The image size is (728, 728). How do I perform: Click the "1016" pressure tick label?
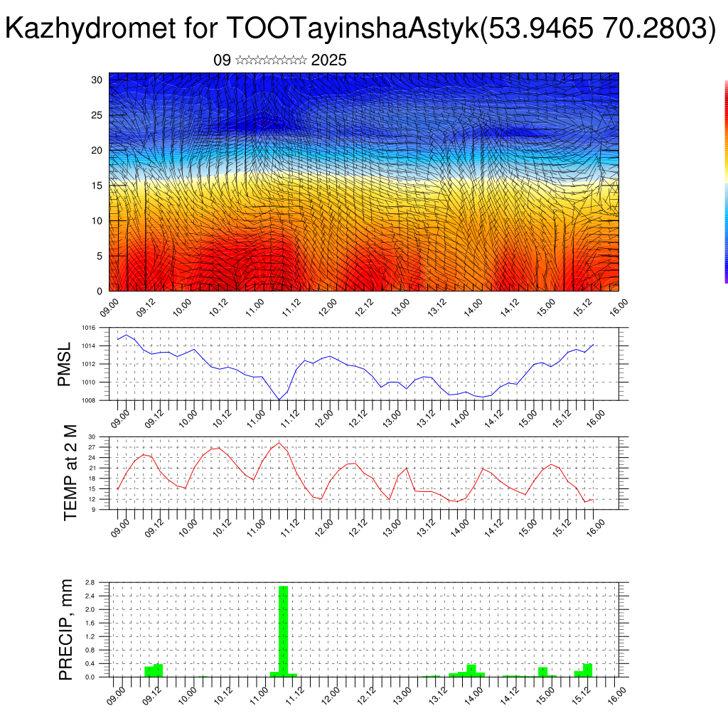click(x=89, y=328)
